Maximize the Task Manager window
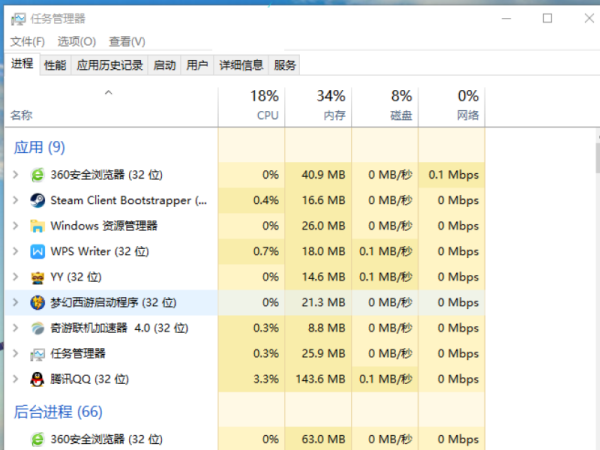The width and height of the screenshot is (600, 450). [x=547, y=18]
